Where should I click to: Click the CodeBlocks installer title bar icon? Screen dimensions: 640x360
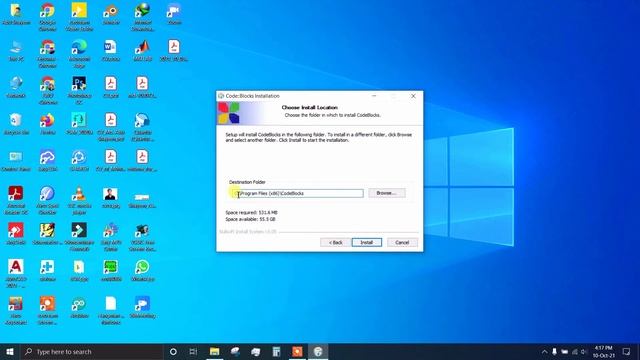[221, 96]
